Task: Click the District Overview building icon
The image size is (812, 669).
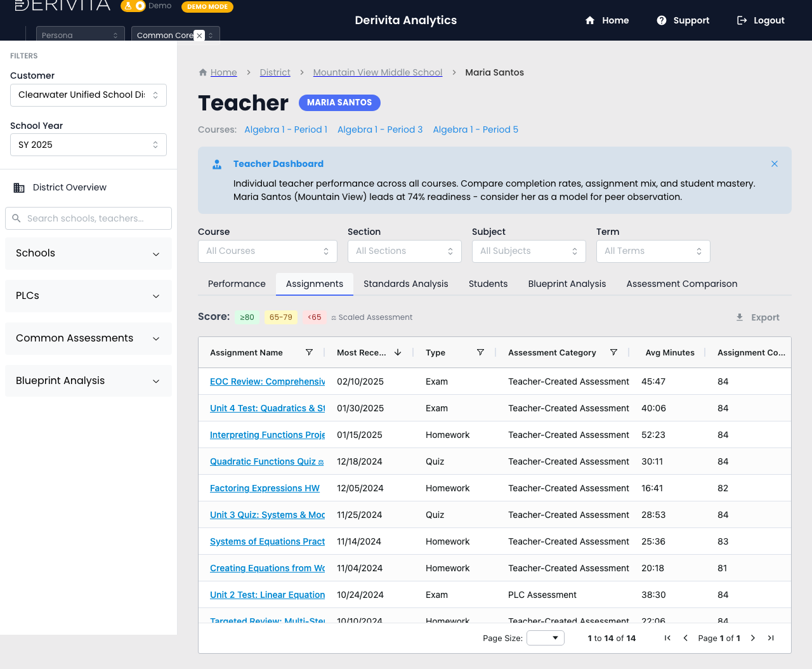Action: tap(19, 188)
